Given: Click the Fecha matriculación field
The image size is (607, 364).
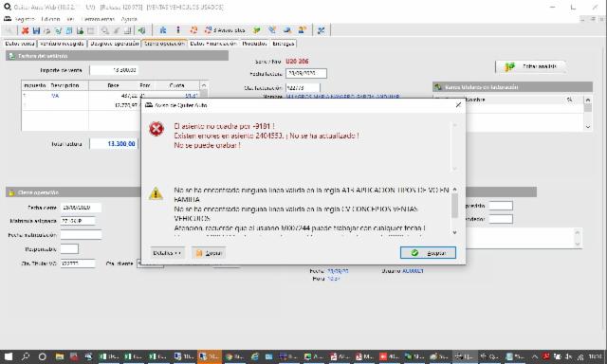Looking at the screenshot, I should click(x=81, y=235).
